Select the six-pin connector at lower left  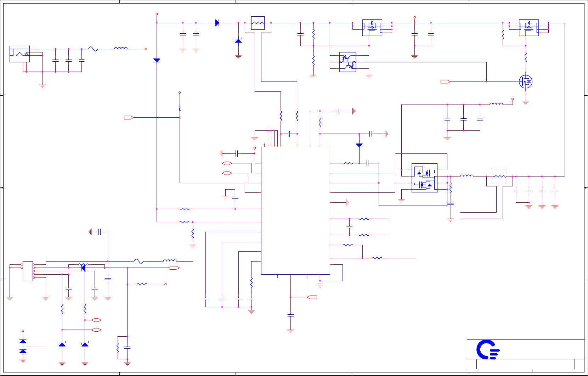(x=28, y=271)
